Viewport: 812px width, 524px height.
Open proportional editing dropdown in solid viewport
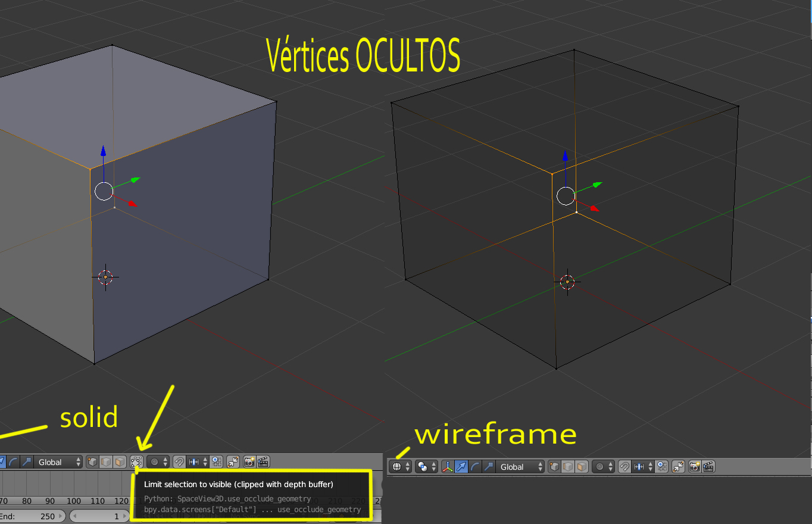158,461
